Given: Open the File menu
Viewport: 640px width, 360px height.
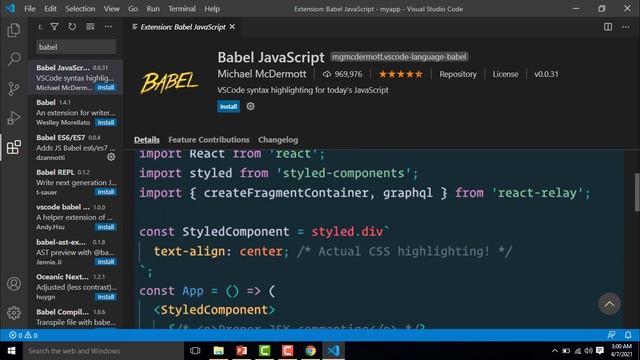Looking at the screenshot, I should 30,9.
